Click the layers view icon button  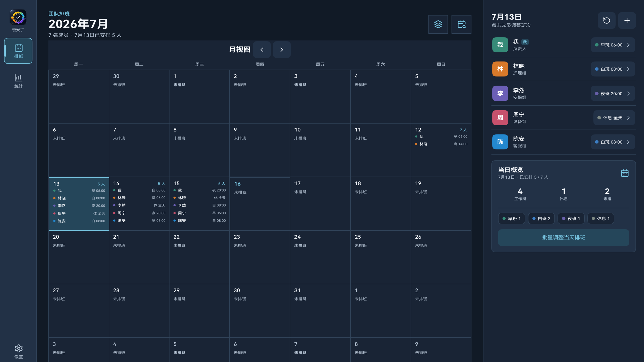pyautogui.click(x=438, y=24)
